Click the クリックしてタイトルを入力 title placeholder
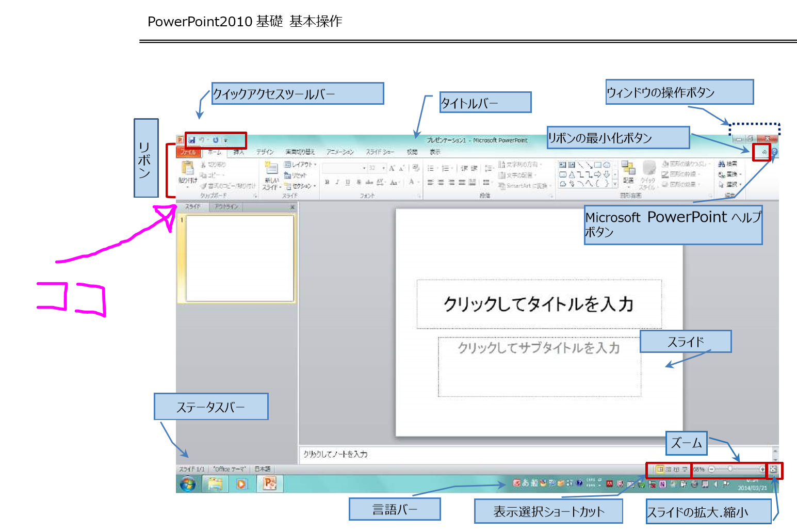Viewport: 797px width, 532px height. coord(539,304)
